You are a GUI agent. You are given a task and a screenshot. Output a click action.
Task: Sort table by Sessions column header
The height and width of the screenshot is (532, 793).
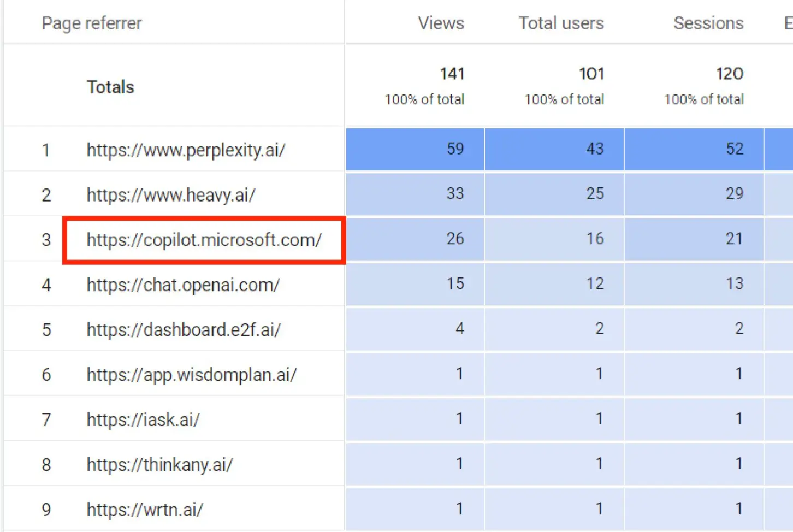[708, 23]
